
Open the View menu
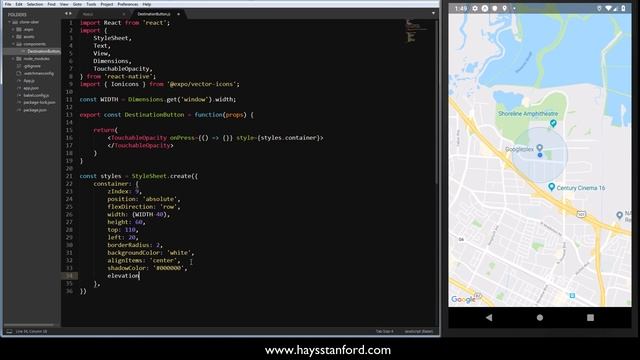point(64,4)
